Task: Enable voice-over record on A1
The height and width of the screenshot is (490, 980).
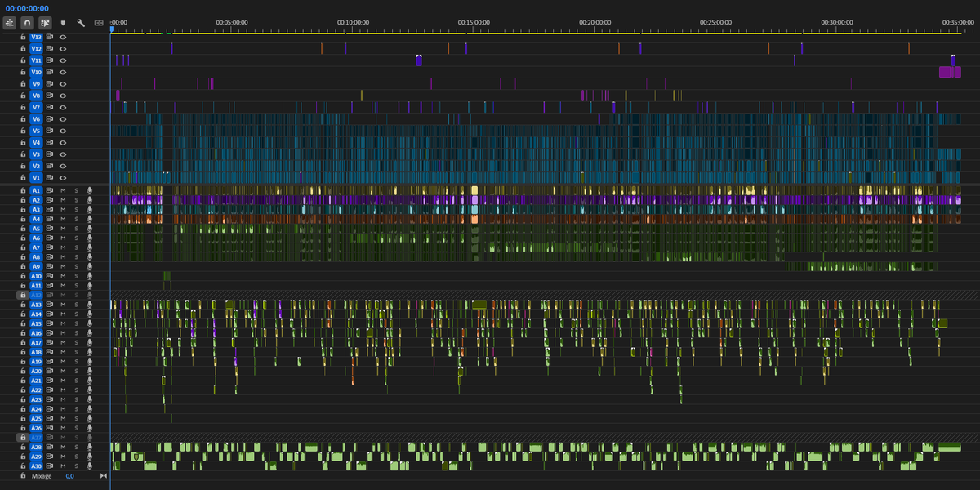Action: coord(90,190)
